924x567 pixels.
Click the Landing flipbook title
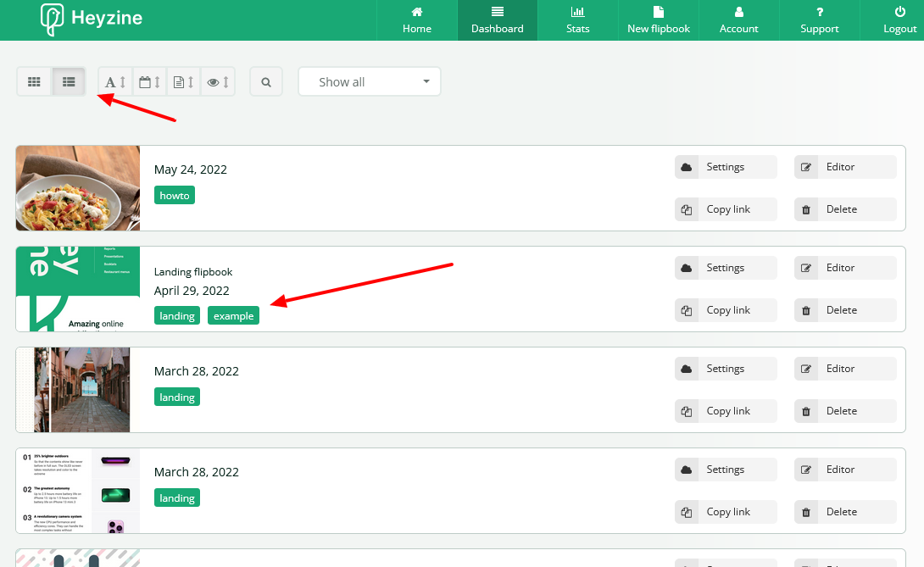pos(193,272)
